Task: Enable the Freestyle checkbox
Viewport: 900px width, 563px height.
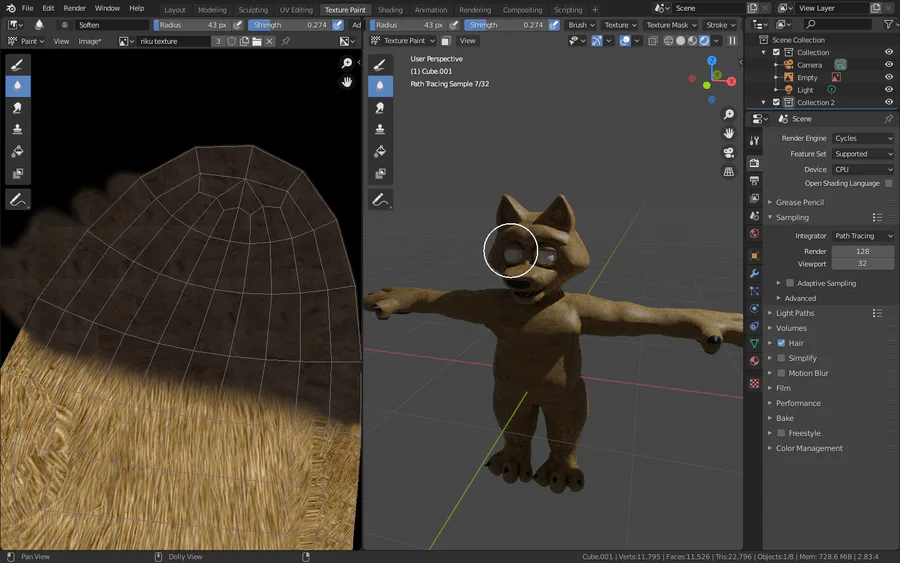Action: pos(781,433)
